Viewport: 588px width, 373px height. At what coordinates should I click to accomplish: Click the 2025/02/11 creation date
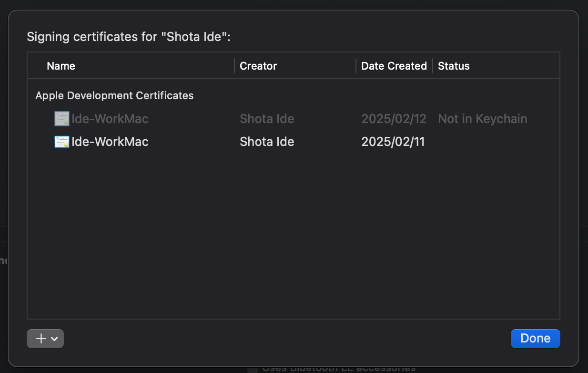click(393, 142)
